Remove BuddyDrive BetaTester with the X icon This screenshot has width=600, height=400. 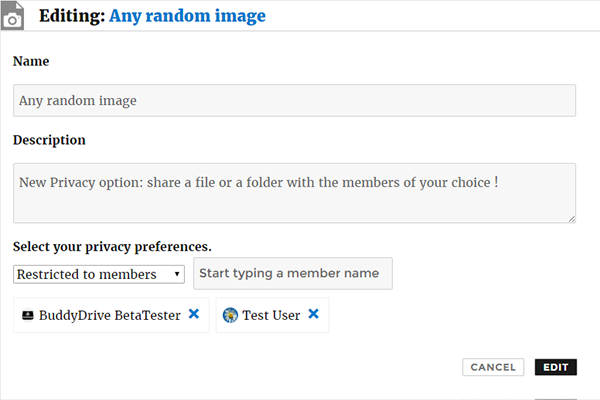(194, 314)
